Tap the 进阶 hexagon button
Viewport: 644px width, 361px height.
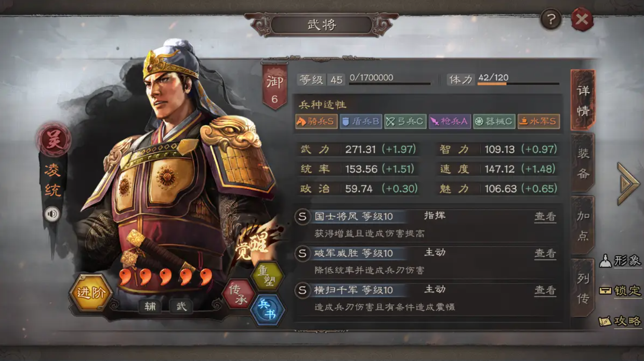tap(91, 293)
